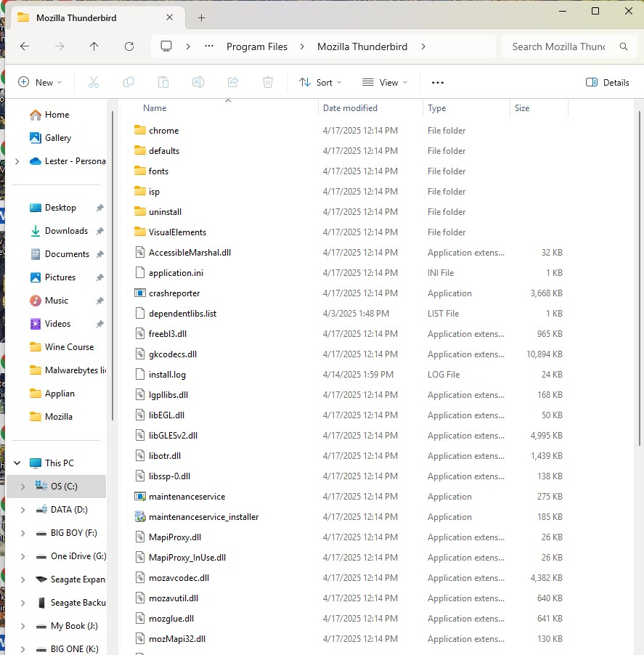
Task: Select the maintenanceservice application icon
Action: pos(140,497)
